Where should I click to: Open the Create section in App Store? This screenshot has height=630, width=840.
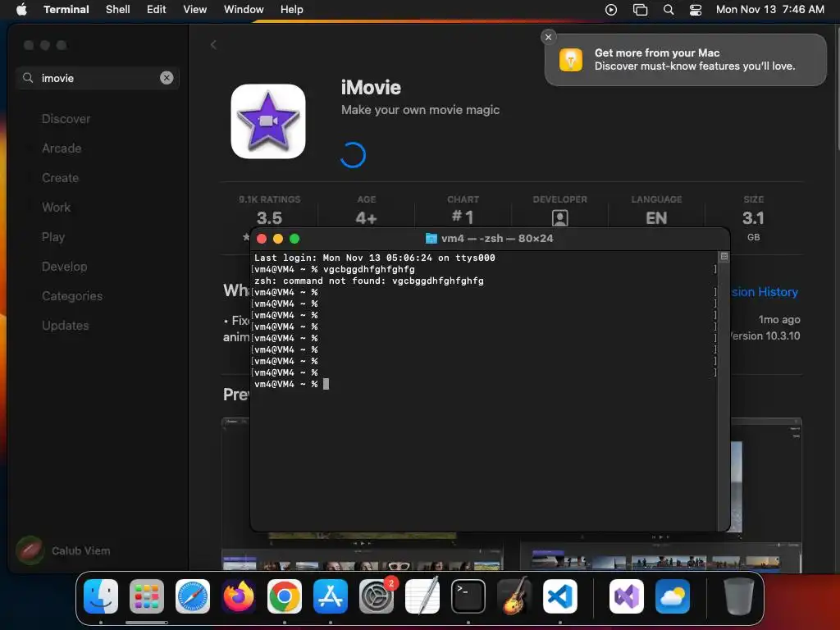tap(60, 178)
